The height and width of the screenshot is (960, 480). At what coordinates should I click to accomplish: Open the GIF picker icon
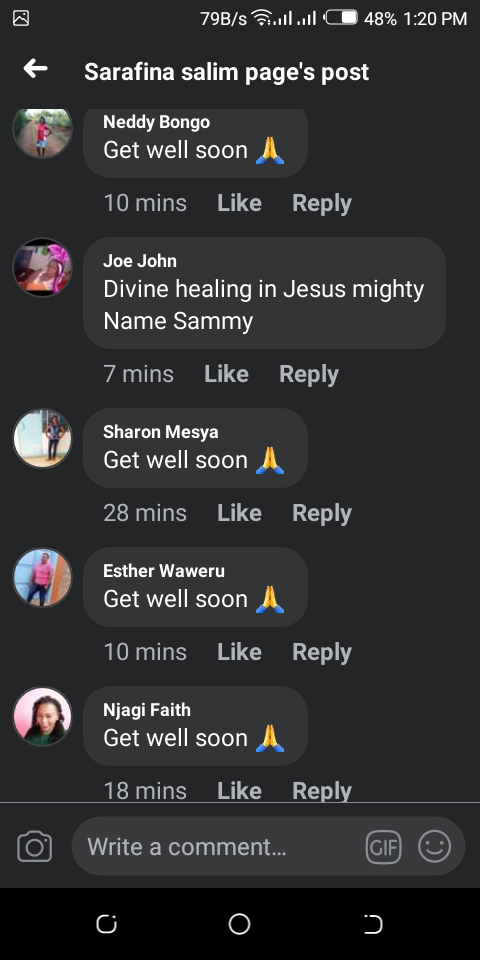(383, 847)
